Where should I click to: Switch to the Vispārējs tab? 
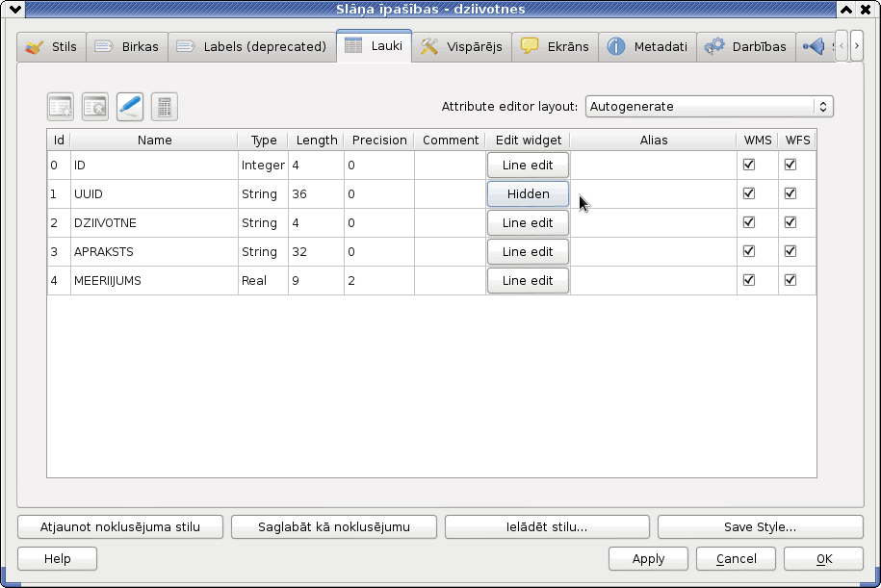click(462, 46)
